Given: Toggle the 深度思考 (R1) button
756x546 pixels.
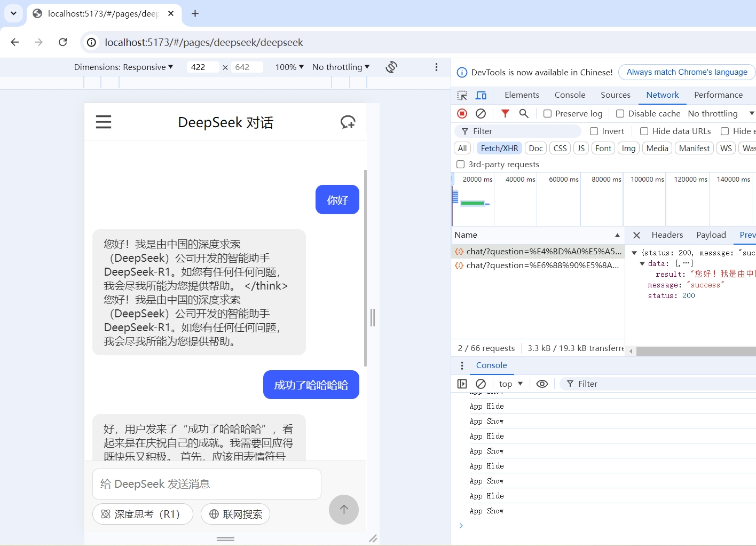Looking at the screenshot, I should [x=143, y=514].
